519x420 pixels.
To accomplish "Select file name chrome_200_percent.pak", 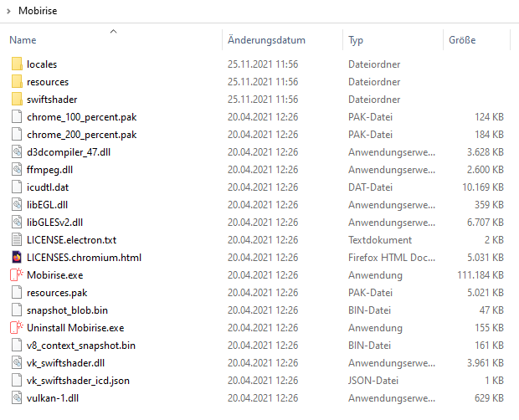I will click(x=82, y=135).
